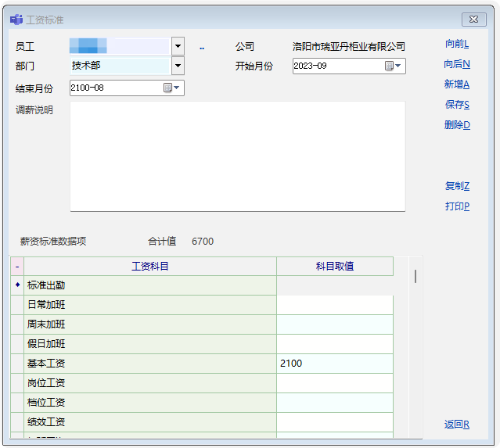
Task: Copy the record with 复制Z
Action: pyautogui.click(x=456, y=186)
